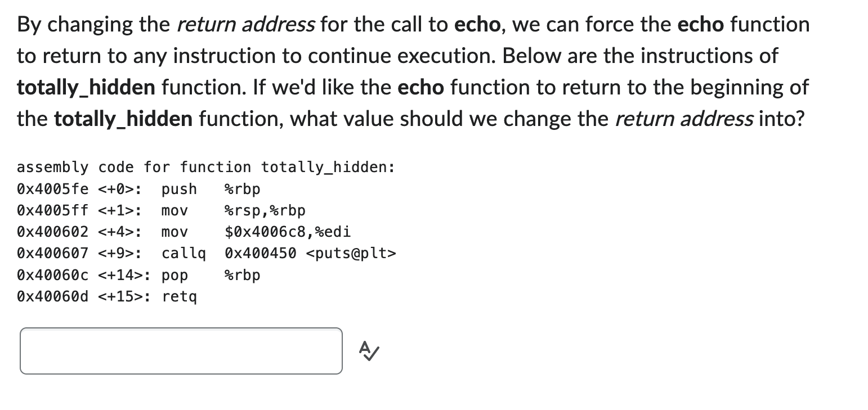Click the retq instruction text
The image size is (868, 410).
pos(181,296)
